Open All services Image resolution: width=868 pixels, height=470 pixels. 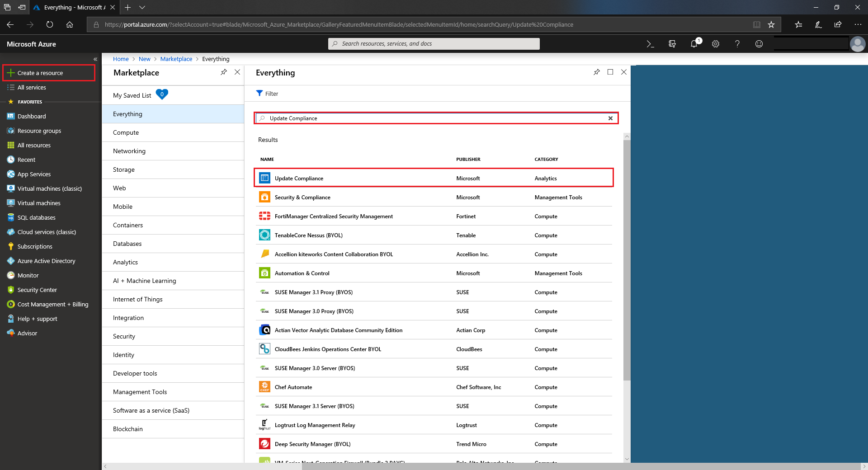coord(32,87)
